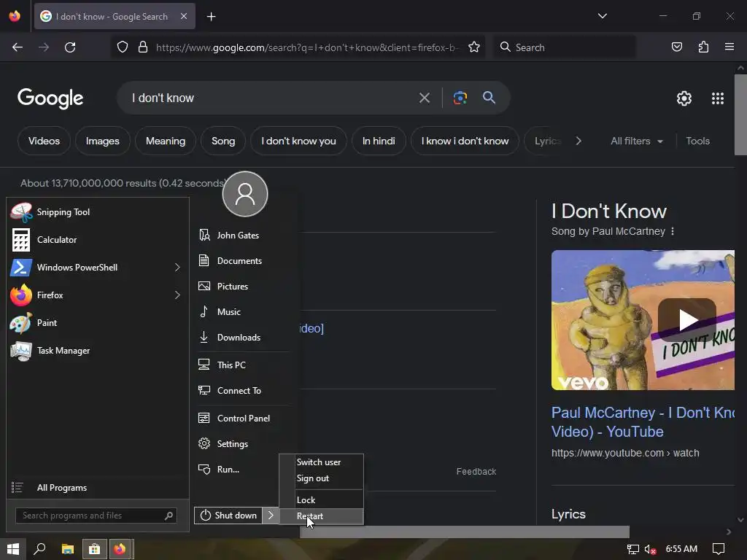Click the Shut down button
The image size is (747, 560).
coord(228,516)
